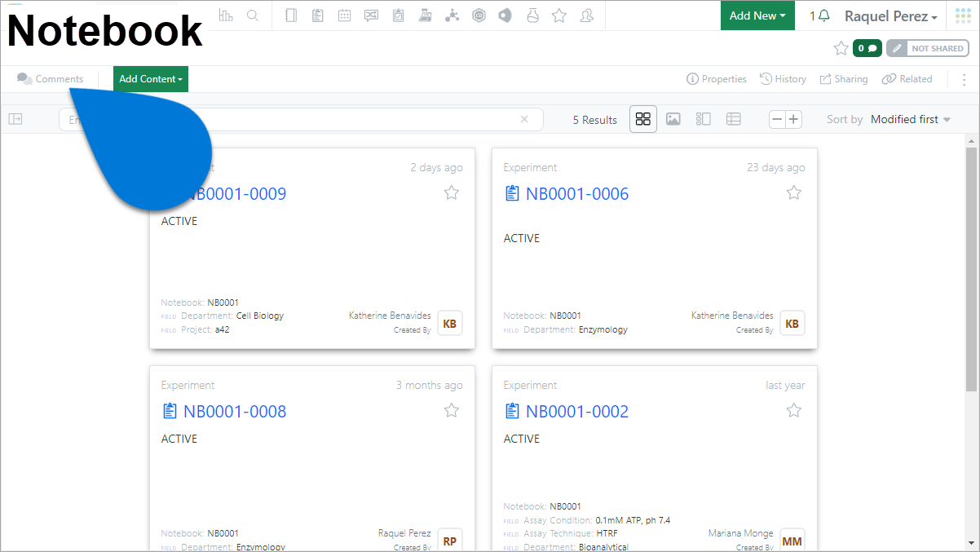This screenshot has height=552, width=980.
Task: Click the clipboard icon beside NB0001-0002
Action: [x=512, y=411]
